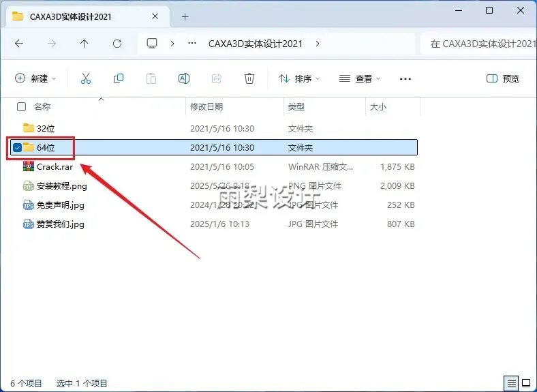Viewport: 537px width, 392px height.
Task: Select the 32位 folder name
Action: tap(46, 128)
